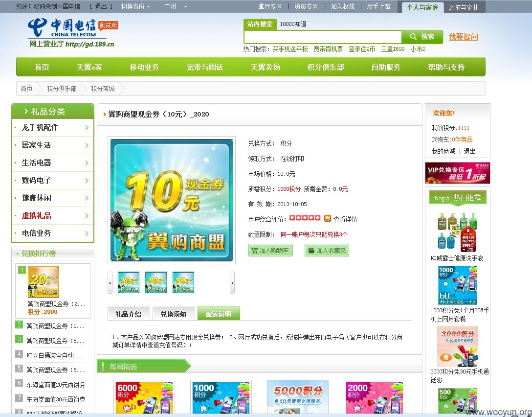Expand the 居家生活 category arrow

click(x=87, y=145)
